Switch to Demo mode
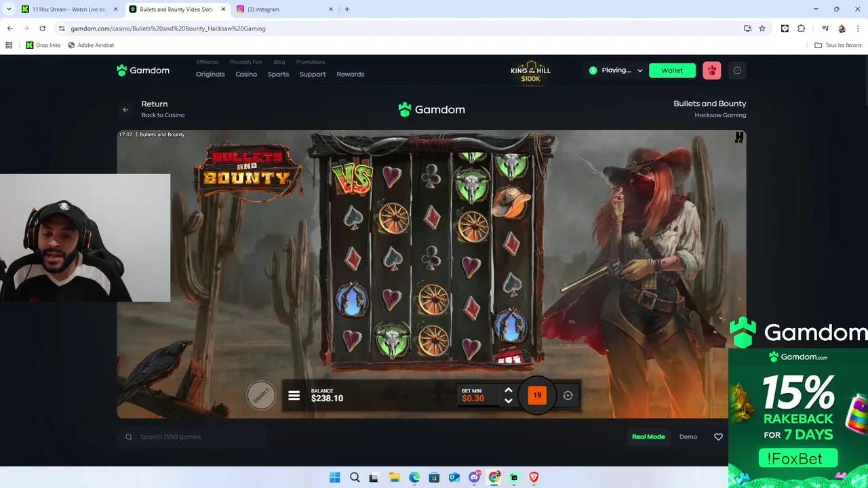 [688, 437]
